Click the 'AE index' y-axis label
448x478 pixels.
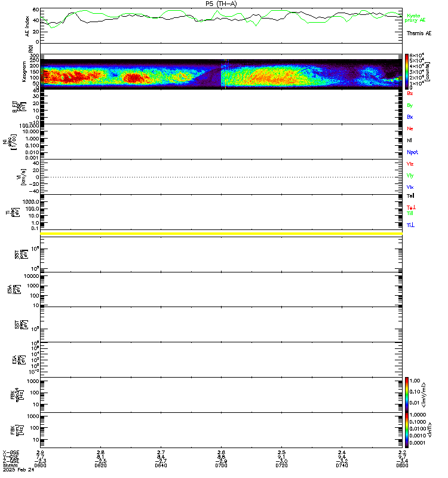27,26
